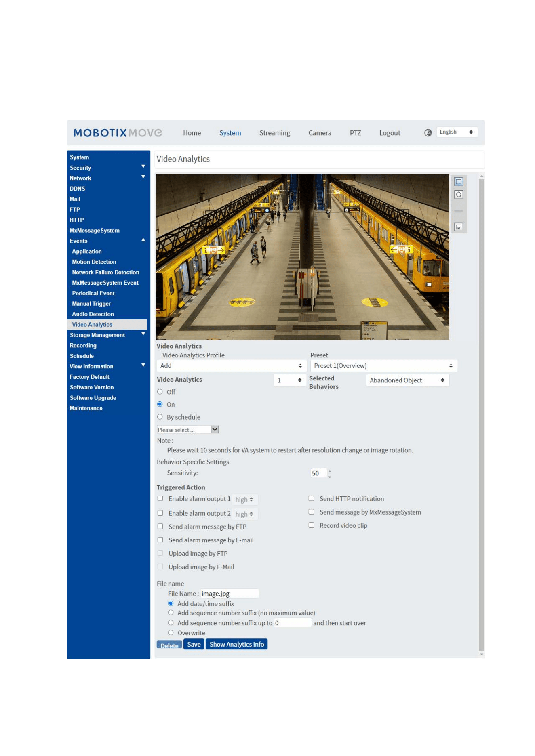Open the Please select schedule dropdown
Image resolution: width=535 pixels, height=756 pixels.
pyautogui.click(x=188, y=430)
